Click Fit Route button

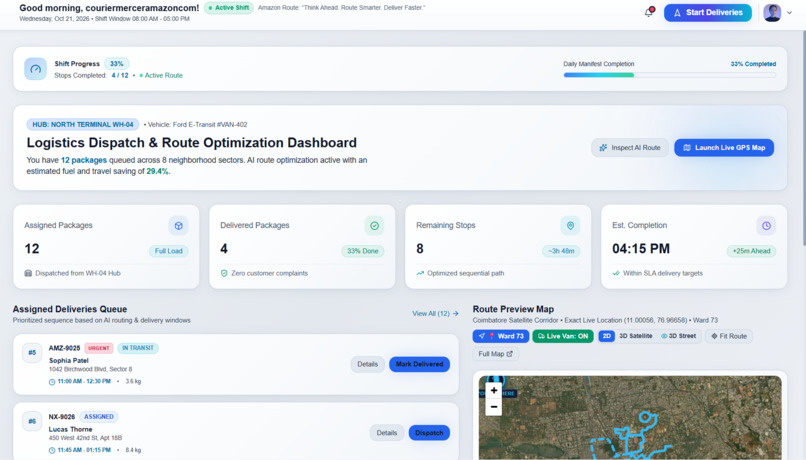tap(729, 336)
